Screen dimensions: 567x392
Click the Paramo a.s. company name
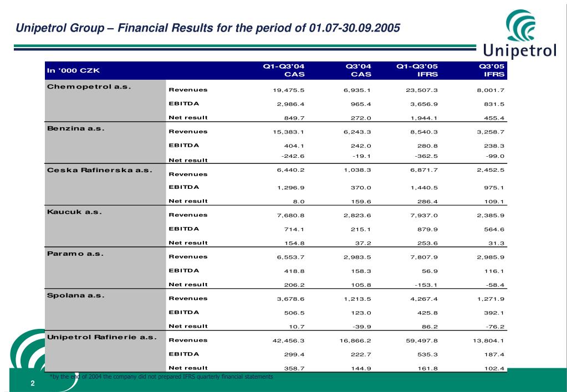tap(75, 254)
